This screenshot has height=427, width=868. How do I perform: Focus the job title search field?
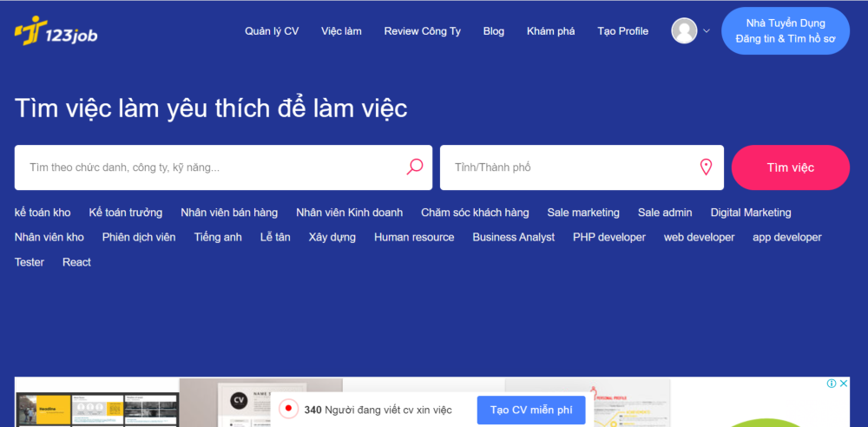click(x=223, y=168)
